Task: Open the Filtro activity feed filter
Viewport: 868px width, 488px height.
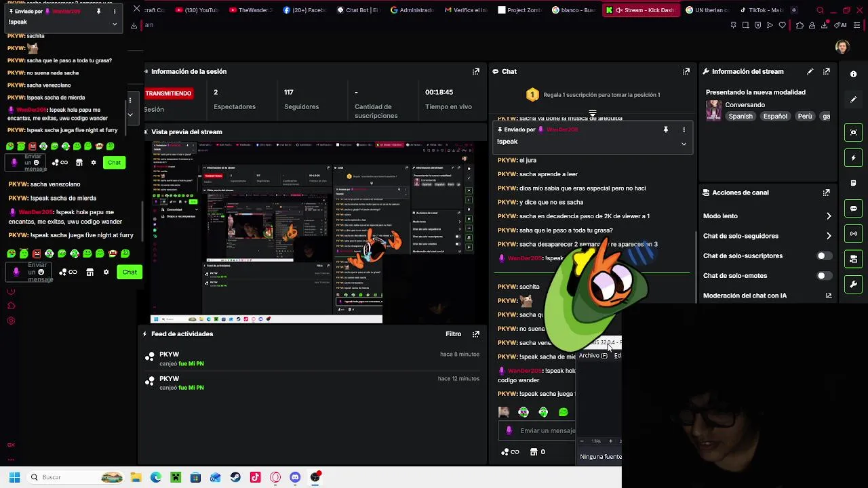Action: [453, 333]
